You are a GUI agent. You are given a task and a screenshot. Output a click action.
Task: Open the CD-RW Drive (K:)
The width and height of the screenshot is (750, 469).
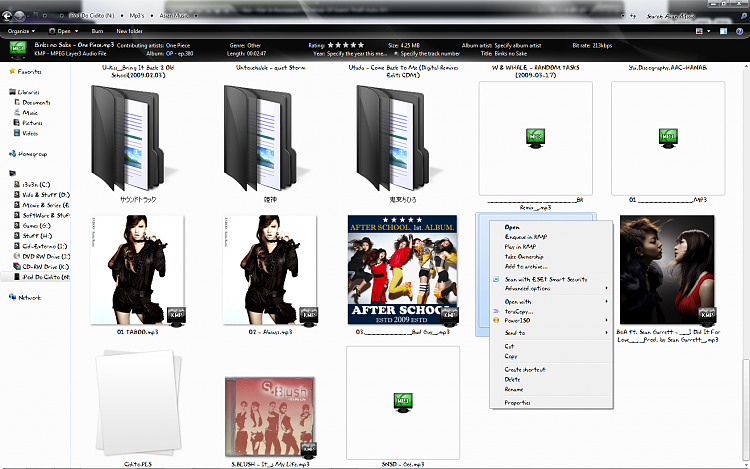45,267
